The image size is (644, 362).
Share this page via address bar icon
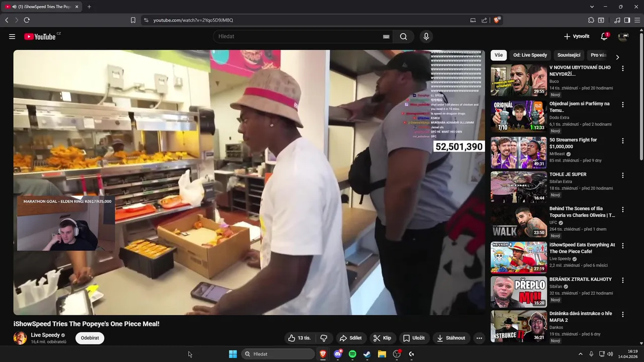pos(484,20)
